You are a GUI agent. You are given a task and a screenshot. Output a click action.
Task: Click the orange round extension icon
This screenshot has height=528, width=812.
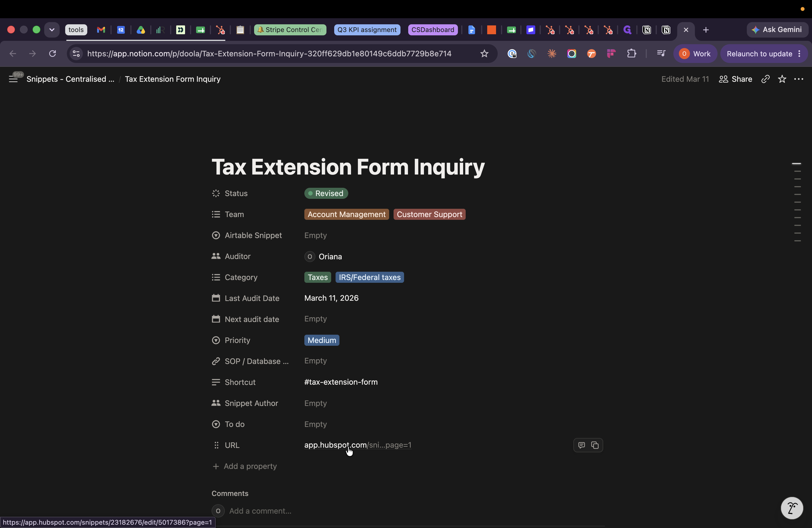coord(591,54)
